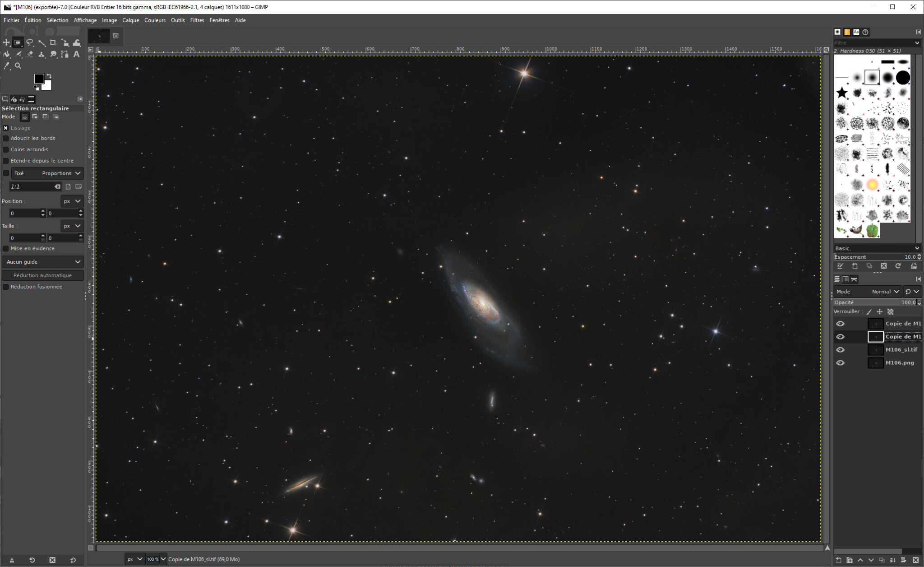The width and height of the screenshot is (924, 567).
Task: Select the Color Picker tool
Action: point(6,66)
